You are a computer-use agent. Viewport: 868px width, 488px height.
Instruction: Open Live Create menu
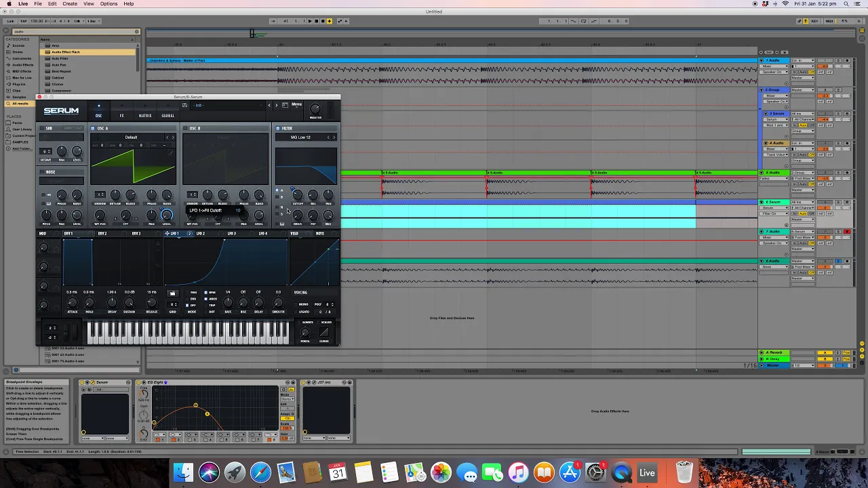click(70, 3)
